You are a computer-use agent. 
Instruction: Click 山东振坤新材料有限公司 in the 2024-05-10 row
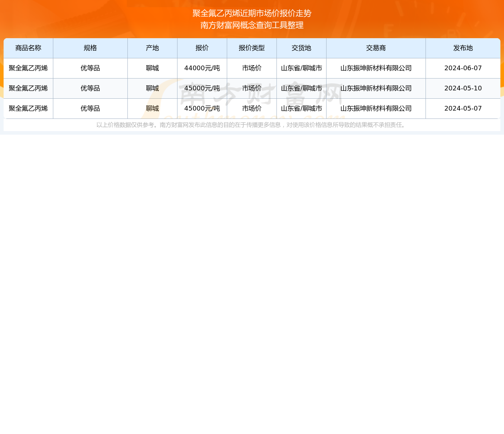[x=376, y=88]
